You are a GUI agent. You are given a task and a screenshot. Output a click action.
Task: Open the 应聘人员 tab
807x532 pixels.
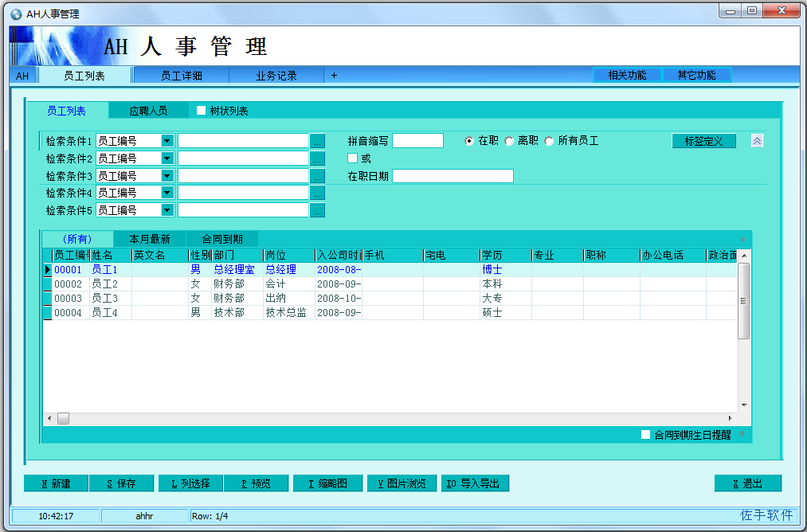click(x=148, y=111)
